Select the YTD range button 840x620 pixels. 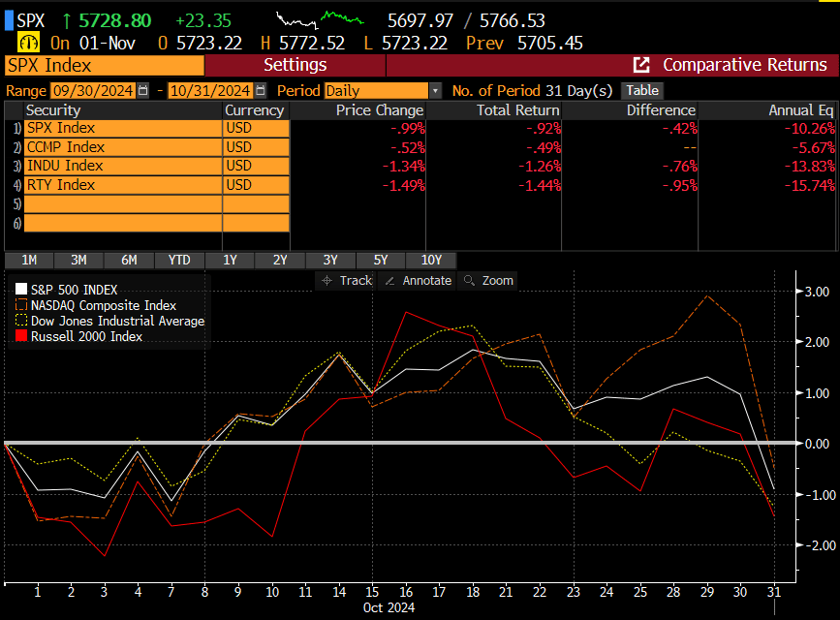(179, 260)
